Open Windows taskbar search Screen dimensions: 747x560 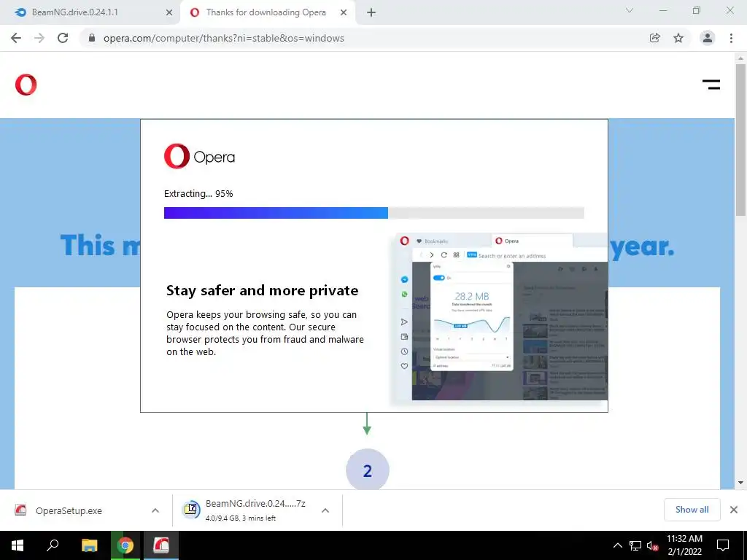[x=53, y=545]
